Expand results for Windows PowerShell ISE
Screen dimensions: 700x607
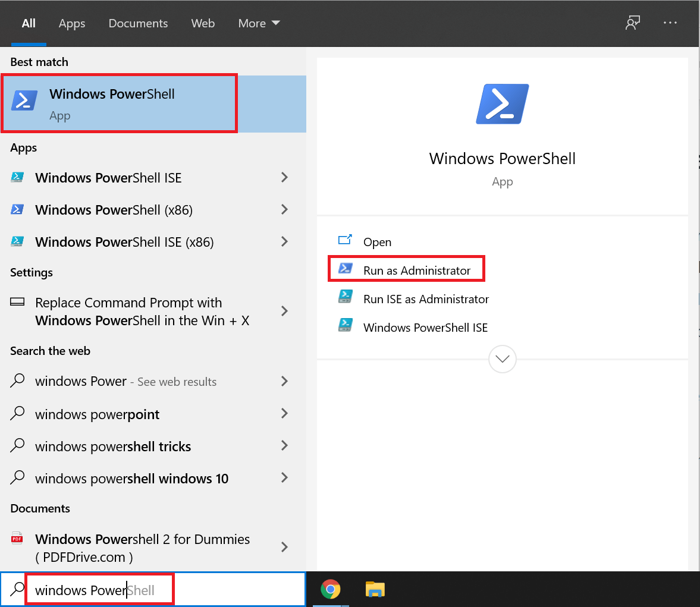pyautogui.click(x=284, y=177)
